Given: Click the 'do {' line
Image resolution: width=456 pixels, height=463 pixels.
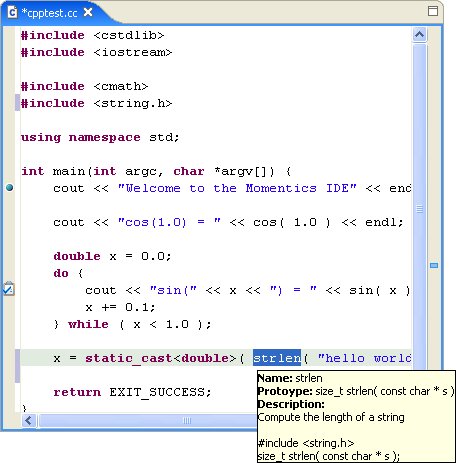Looking at the screenshot, I should click(68, 273).
